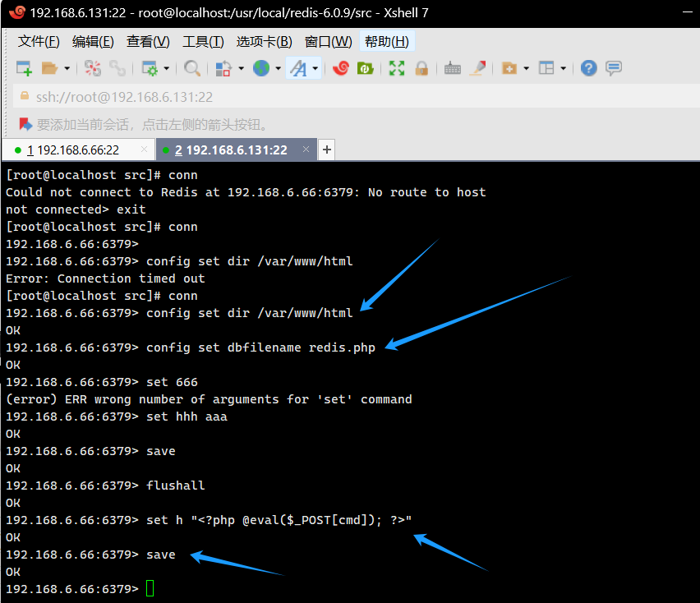Image resolution: width=700 pixels, height=603 pixels.
Task: Click the 'ERR wrong number of arguments' line
Action: [209, 399]
